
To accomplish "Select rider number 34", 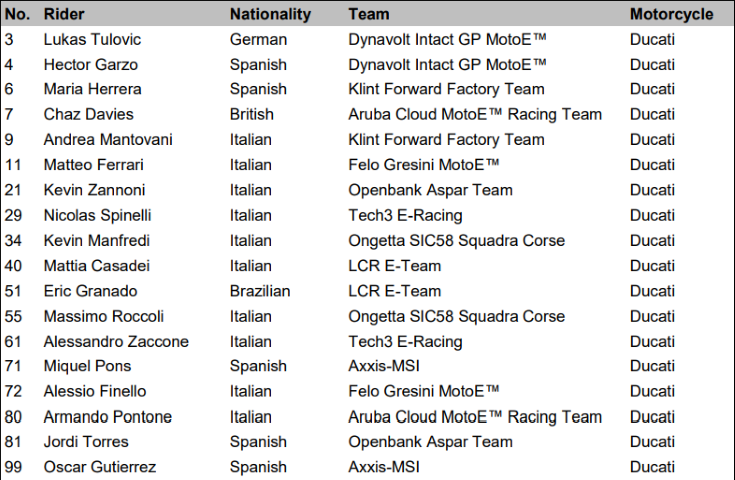I will (13, 241).
